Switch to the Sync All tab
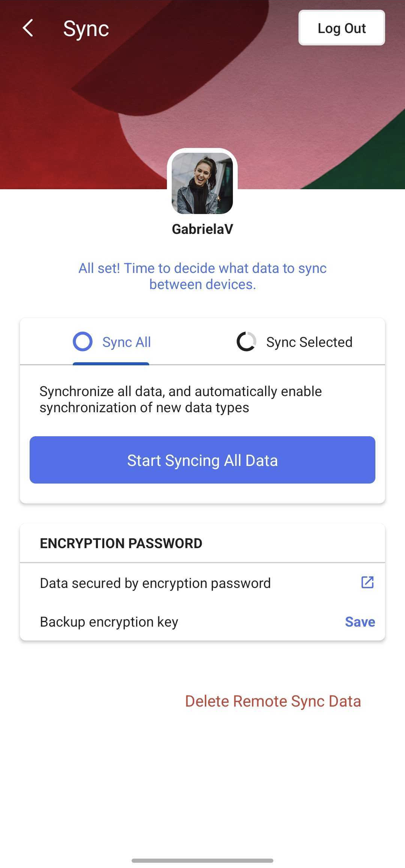The width and height of the screenshot is (405, 868). coord(111,342)
